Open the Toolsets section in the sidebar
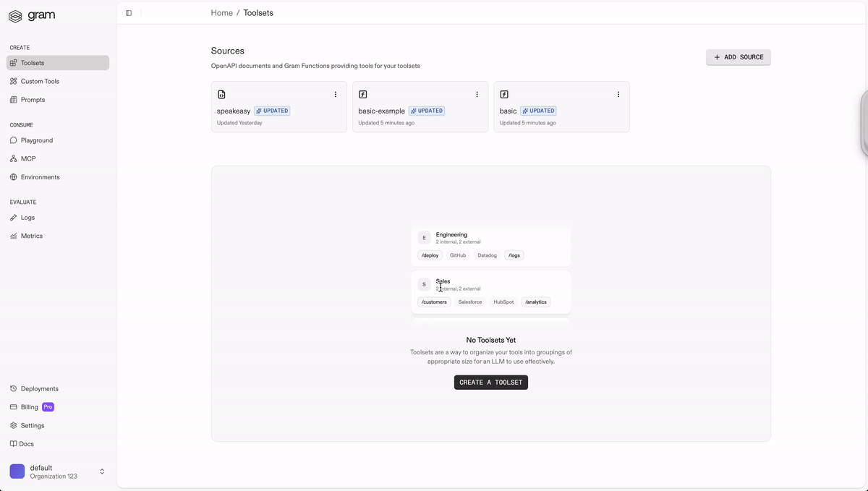The image size is (868, 491). (x=33, y=62)
